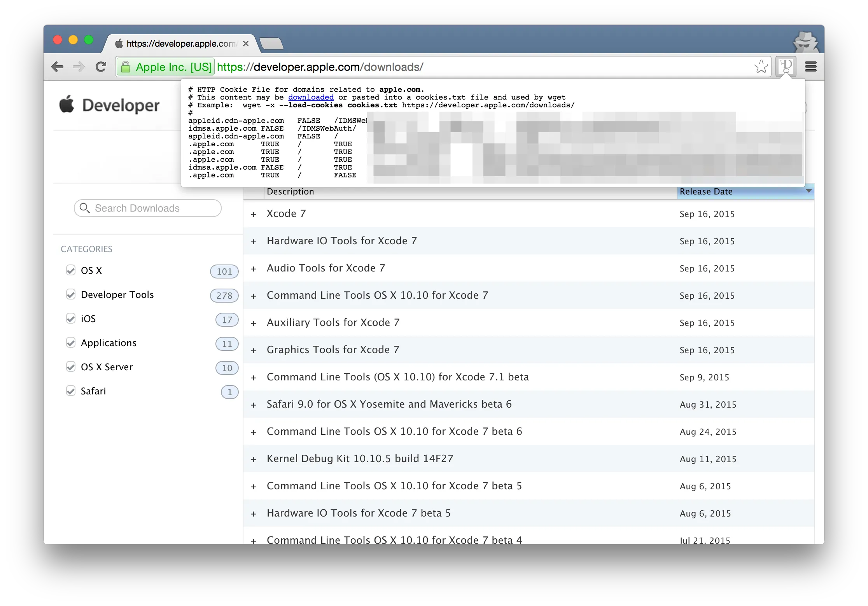
Task: Click the browser back arrow
Action: pos(58,67)
